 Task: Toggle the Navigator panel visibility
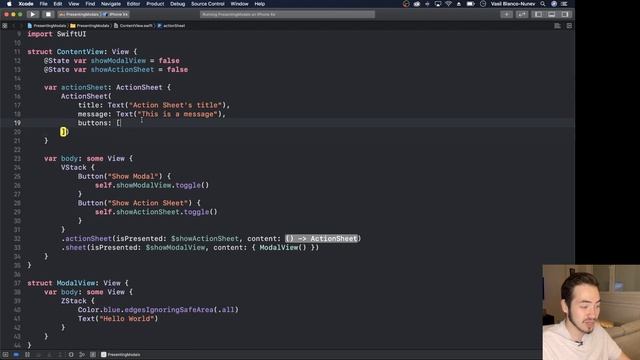(x=538, y=14)
